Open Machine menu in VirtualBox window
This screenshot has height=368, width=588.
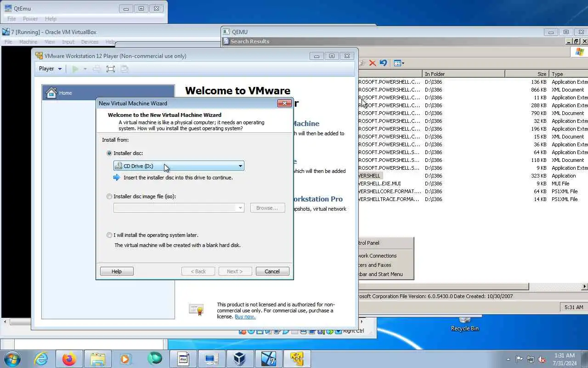point(28,42)
